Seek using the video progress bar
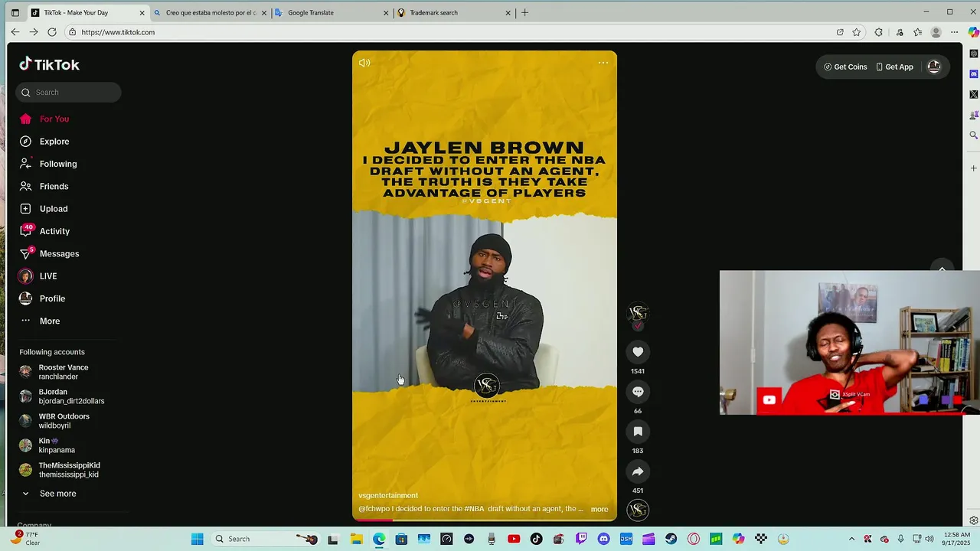Image resolution: width=980 pixels, height=551 pixels. pos(484,520)
